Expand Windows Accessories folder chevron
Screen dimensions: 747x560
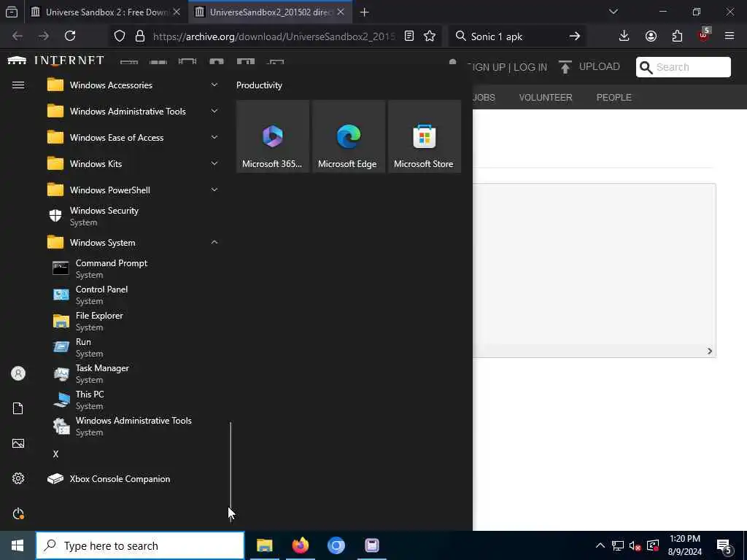pos(214,85)
